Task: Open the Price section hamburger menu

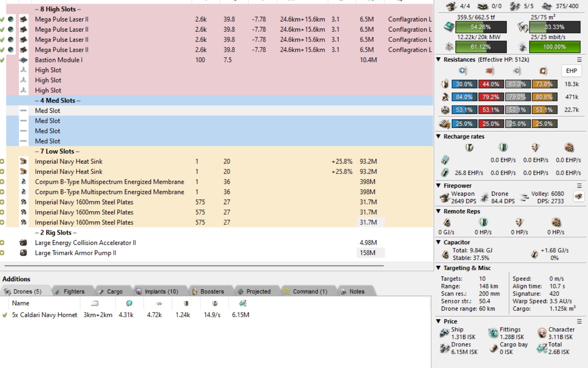Action: [x=579, y=321]
